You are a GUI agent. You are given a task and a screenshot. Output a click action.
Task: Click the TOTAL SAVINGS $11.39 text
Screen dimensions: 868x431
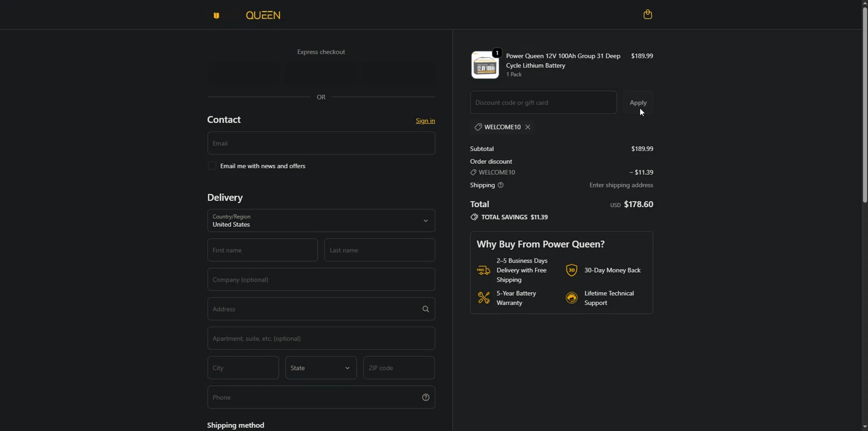click(x=514, y=218)
